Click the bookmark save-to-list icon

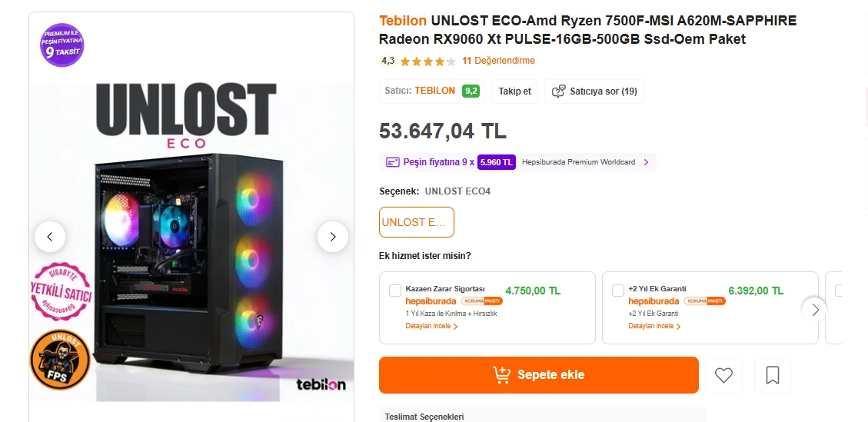(x=773, y=375)
